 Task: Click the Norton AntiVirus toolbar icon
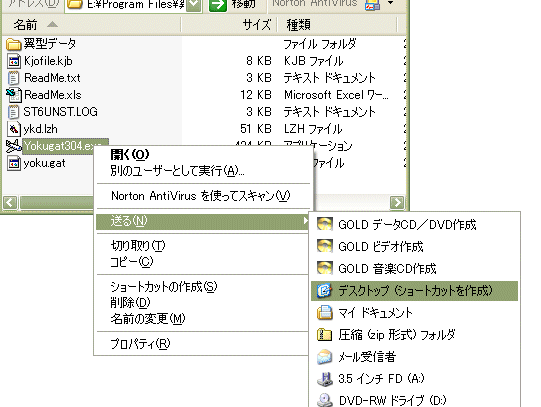tap(372, 4)
